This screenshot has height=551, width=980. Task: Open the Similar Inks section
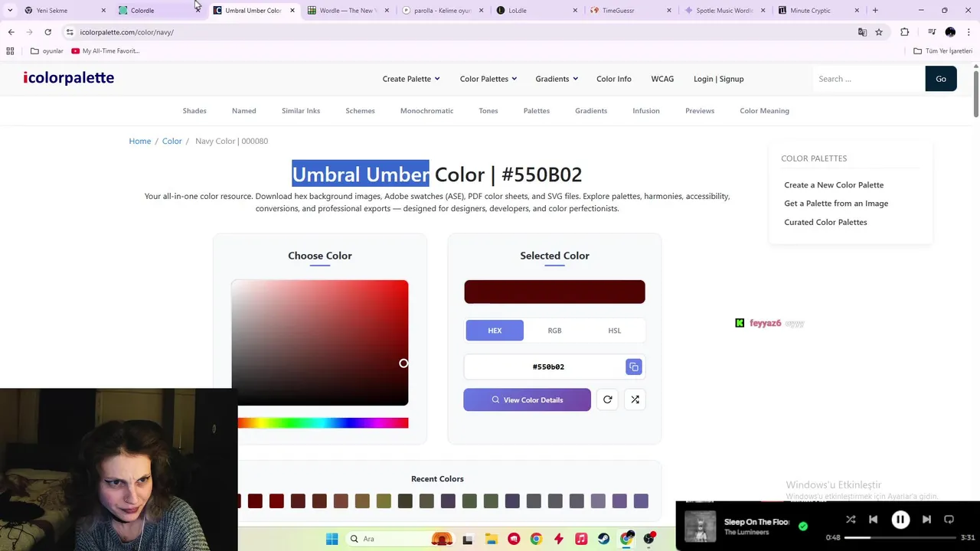pyautogui.click(x=301, y=111)
